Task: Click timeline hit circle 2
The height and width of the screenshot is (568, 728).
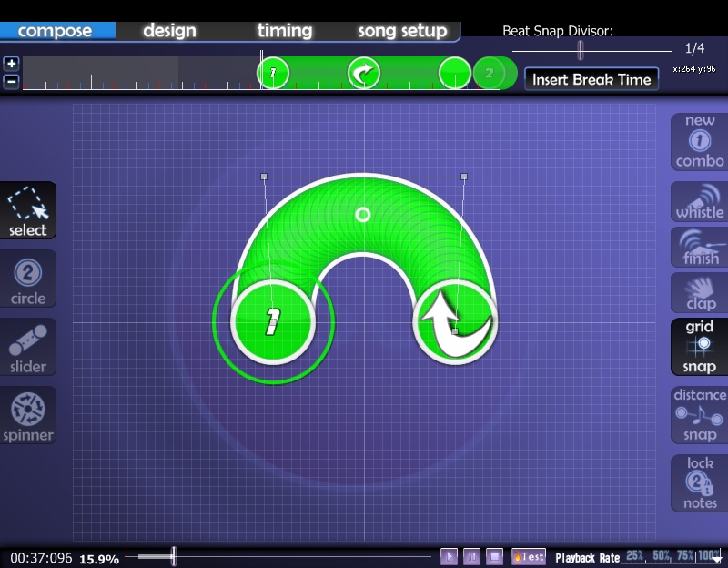Action: 490,73
